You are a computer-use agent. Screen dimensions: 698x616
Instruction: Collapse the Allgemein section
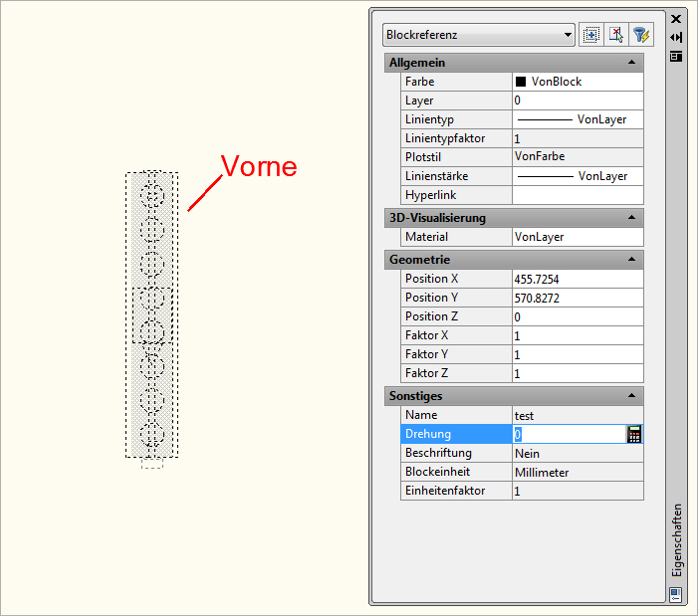[x=631, y=63]
